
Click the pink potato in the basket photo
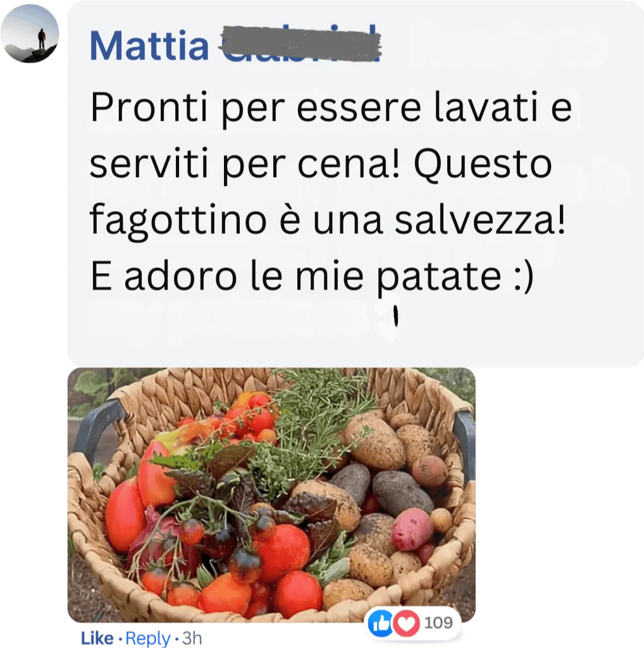412,529
